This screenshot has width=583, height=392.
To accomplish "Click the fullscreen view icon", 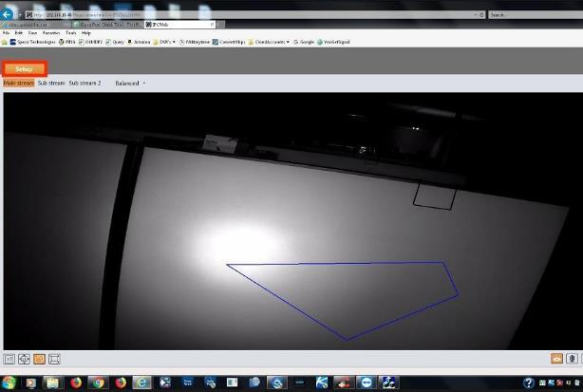I will [x=54, y=359].
